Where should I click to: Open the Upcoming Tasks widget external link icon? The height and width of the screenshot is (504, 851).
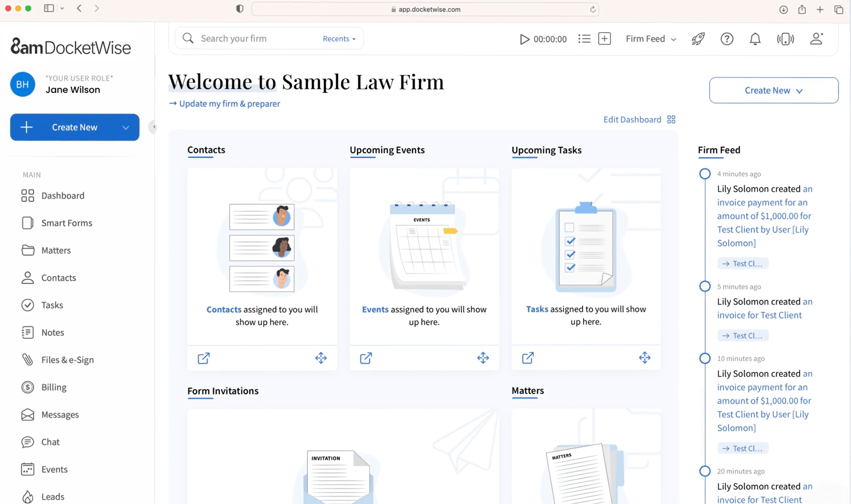click(528, 358)
